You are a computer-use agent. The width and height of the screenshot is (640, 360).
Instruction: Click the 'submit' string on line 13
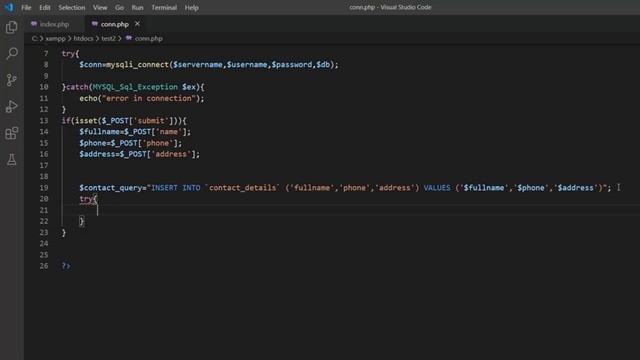151,120
